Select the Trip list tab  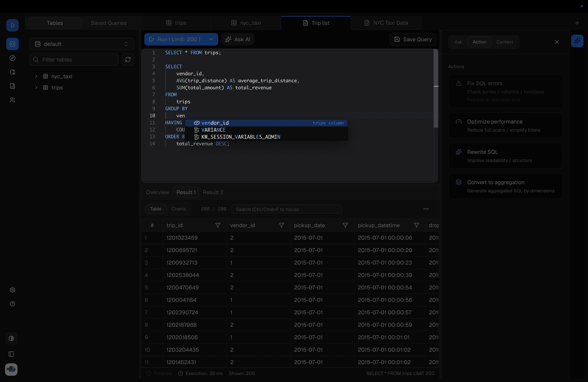[316, 23]
